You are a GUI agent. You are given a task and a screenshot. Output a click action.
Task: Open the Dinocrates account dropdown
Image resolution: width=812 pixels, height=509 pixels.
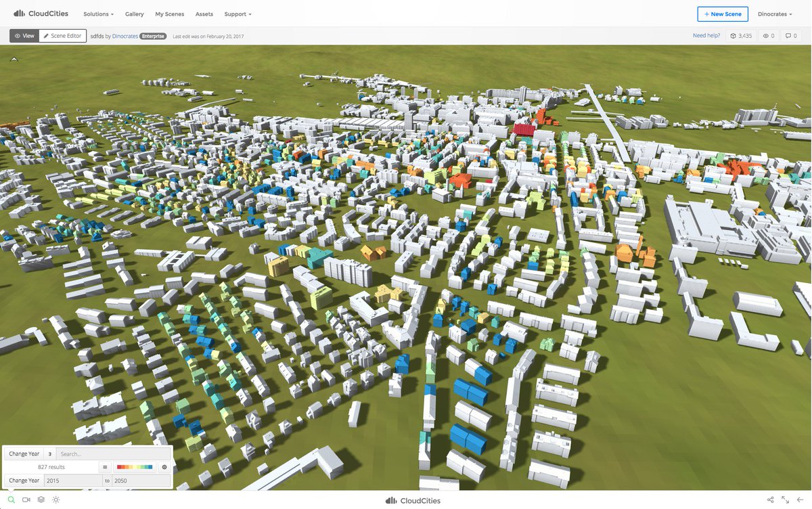775,14
